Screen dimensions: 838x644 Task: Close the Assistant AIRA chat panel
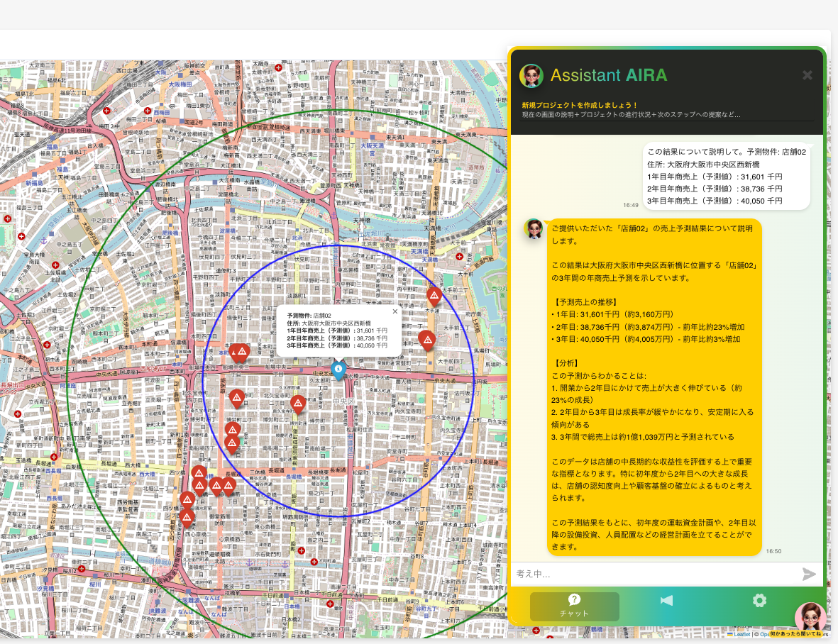[807, 75]
